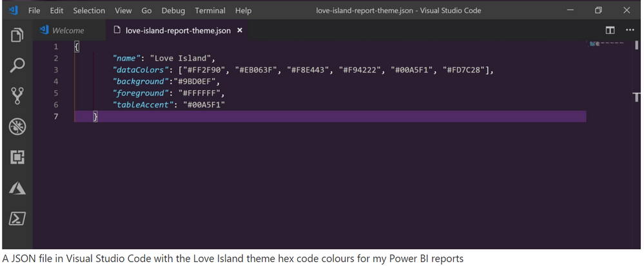Click the VS Code logo in title bar

point(13,10)
